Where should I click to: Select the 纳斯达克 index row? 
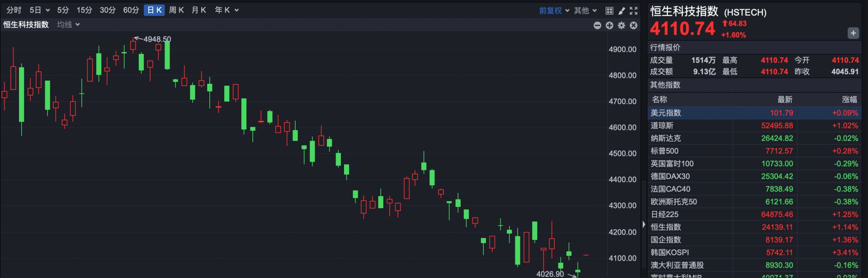tap(754, 138)
